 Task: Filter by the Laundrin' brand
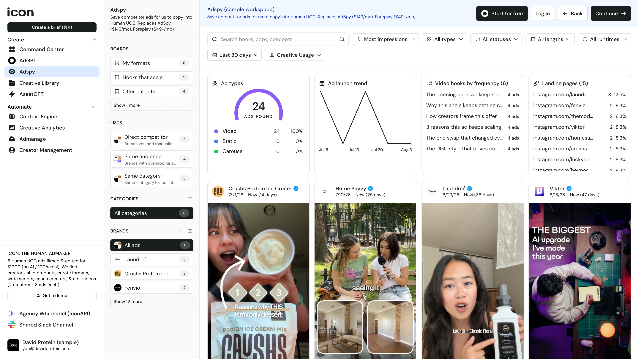(x=152, y=259)
